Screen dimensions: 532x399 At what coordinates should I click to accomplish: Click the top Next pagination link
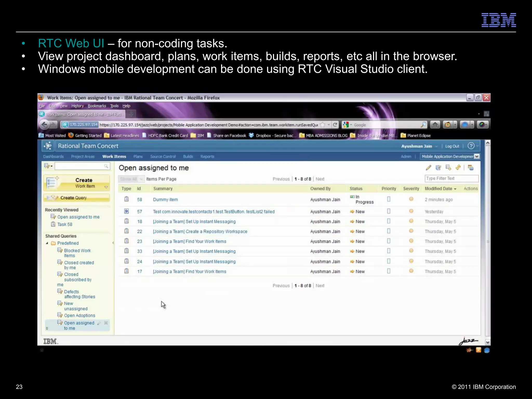pos(320,179)
